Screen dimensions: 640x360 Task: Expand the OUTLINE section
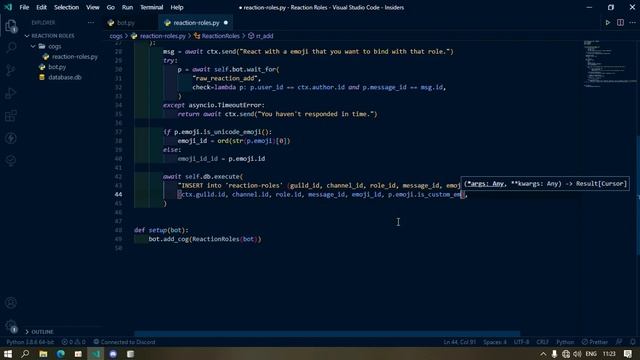(x=39, y=332)
